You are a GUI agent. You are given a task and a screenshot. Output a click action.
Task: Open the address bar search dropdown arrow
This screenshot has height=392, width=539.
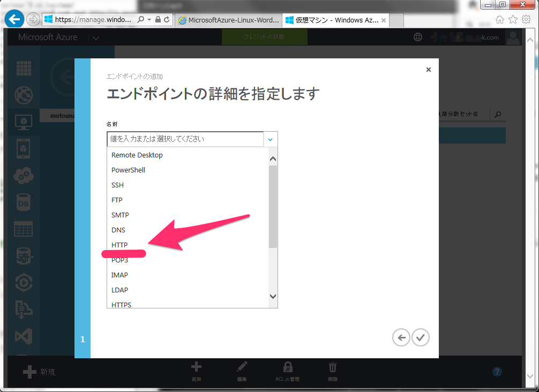149,20
